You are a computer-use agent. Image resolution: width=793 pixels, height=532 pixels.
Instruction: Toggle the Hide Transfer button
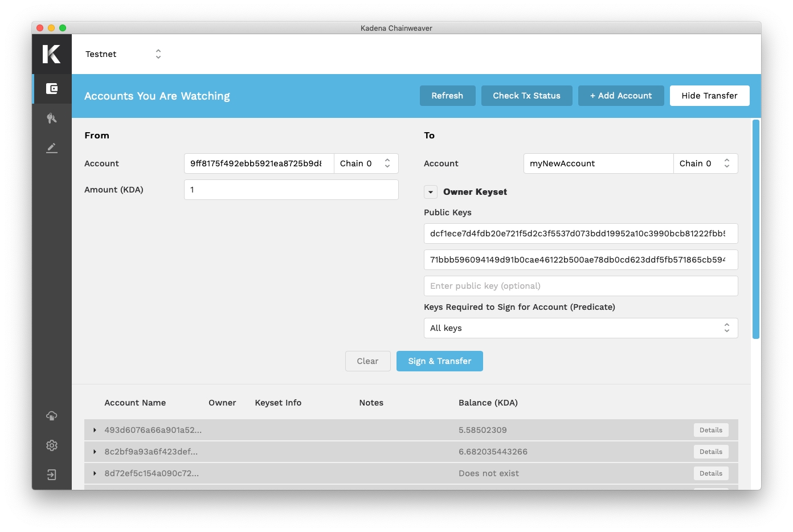click(709, 96)
